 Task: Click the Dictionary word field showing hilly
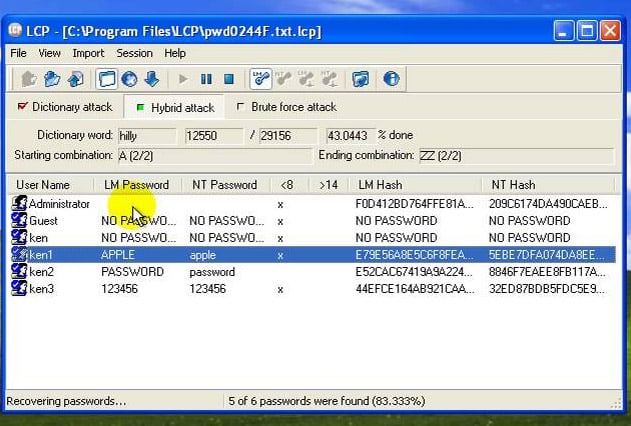click(147, 136)
